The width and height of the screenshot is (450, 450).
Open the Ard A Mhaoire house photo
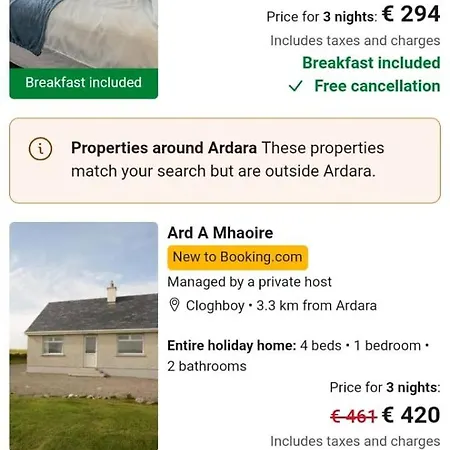(x=84, y=336)
